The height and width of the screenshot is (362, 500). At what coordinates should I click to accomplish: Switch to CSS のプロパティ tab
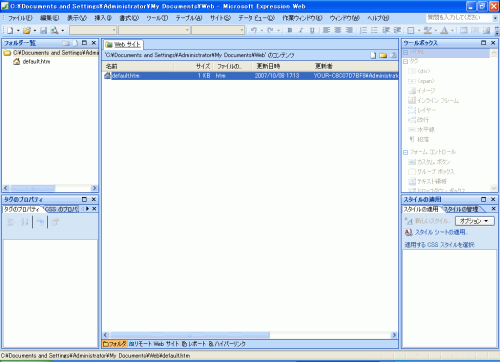62,209
